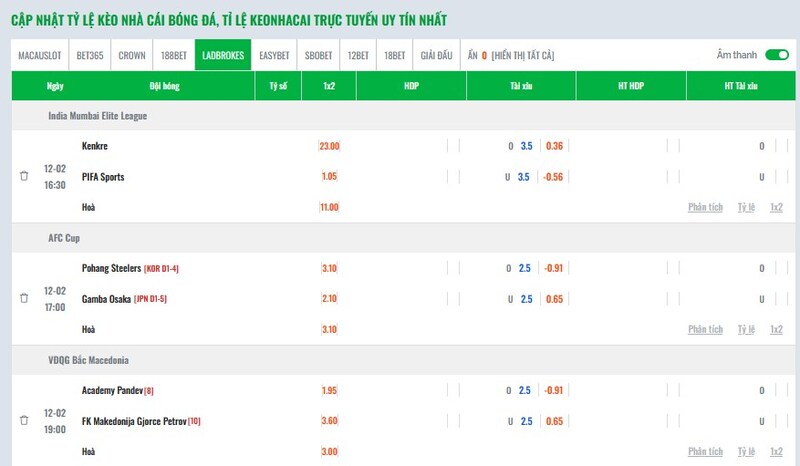Open the 12BET tab
Viewport: 800px width, 466px height.
(x=358, y=56)
